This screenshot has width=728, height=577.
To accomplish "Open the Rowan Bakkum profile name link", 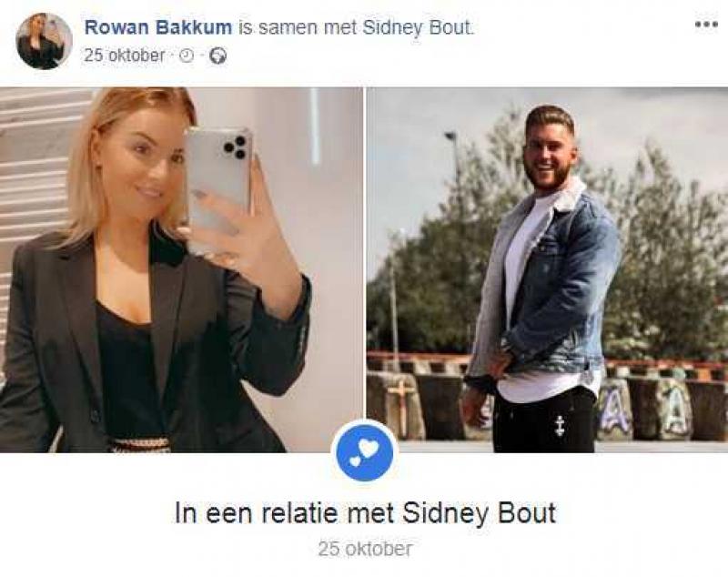I will coord(157,28).
